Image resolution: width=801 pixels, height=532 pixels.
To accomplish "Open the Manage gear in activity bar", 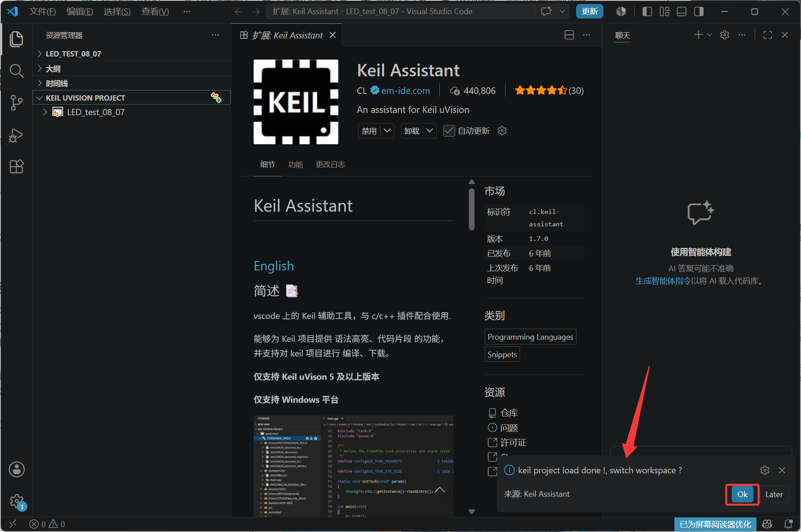I will pos(17,501).
